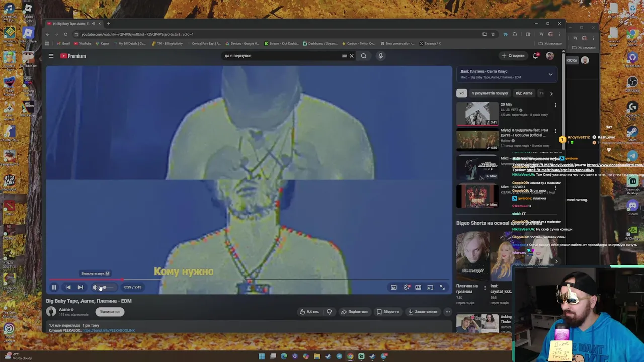Screen dimensions: 644x362
Task: Open the 'Carbon - Twitch Ov...' bookmark
Action: (x=358, y=44)
